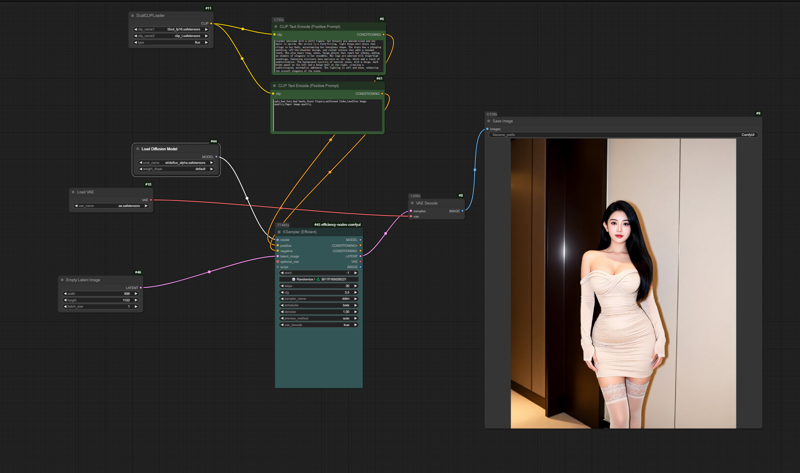Collapse the KSampler (Efficient) node
800x473 pixels.
[x=279, y=232]
